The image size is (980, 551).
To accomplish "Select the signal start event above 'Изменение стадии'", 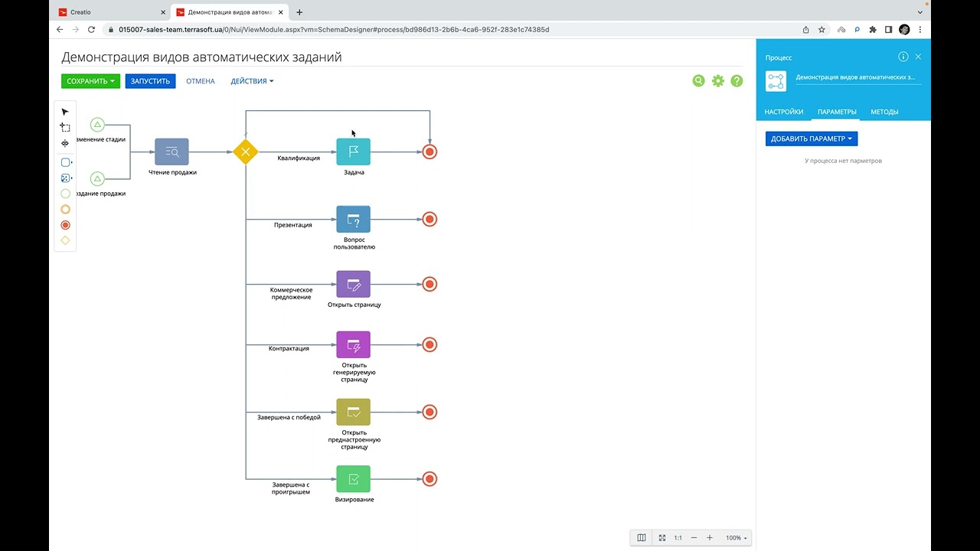I will coord(97,125).
